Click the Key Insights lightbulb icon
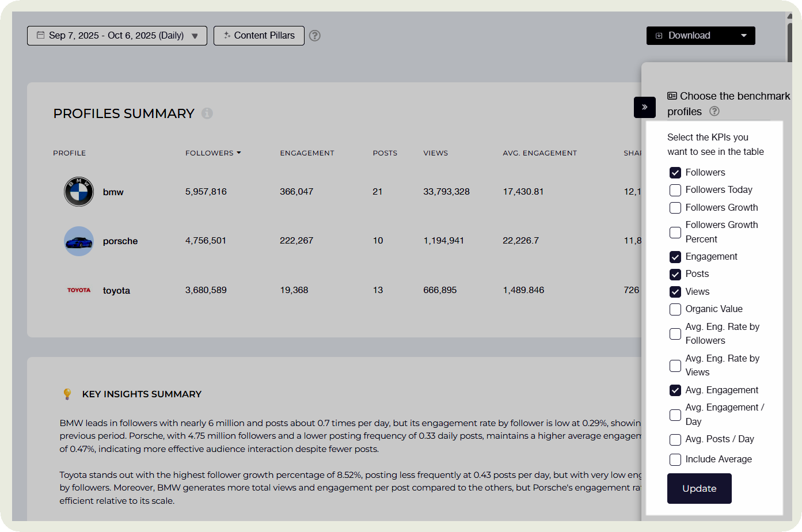Image resolution: width=802 pixels, height=532 pixels. click(x=67, y=394)
